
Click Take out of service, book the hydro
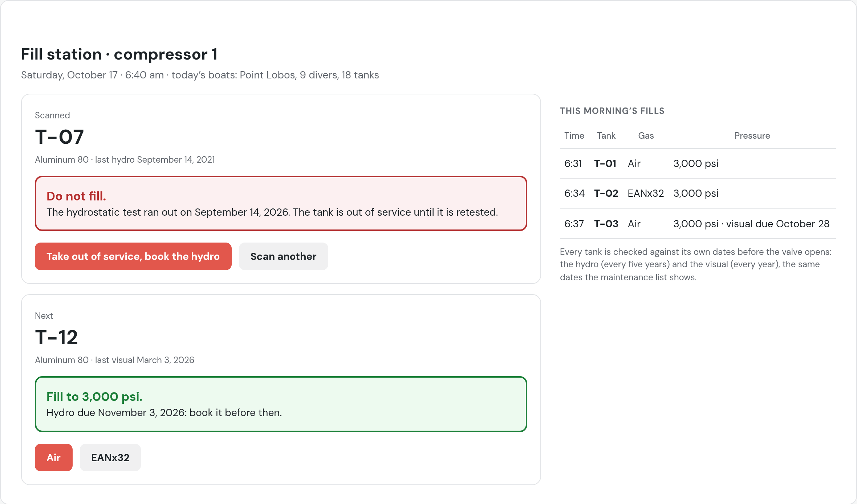133,256
